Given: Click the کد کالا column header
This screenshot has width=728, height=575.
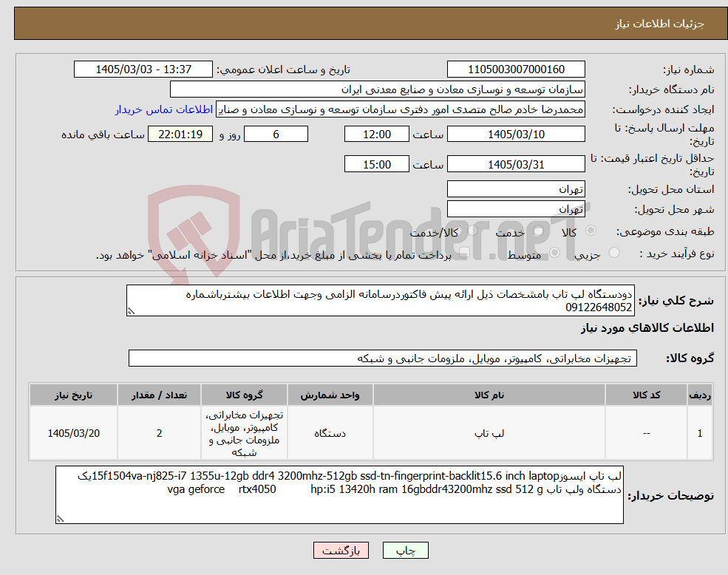Looking at the screenshot, I should point(646,395).
